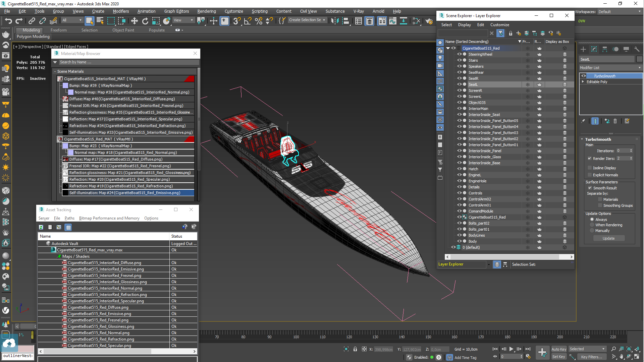Click the Mirror tool icon
The image size is (644, 362).
[334, 21]
